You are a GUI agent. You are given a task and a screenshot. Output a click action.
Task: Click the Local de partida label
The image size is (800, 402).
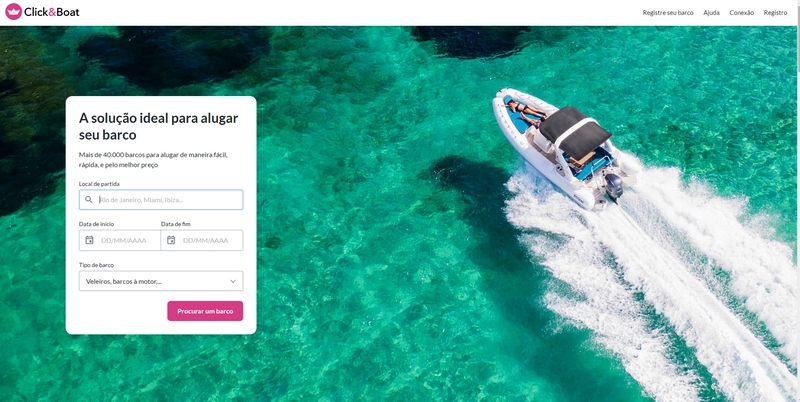(x=99, y=183)
